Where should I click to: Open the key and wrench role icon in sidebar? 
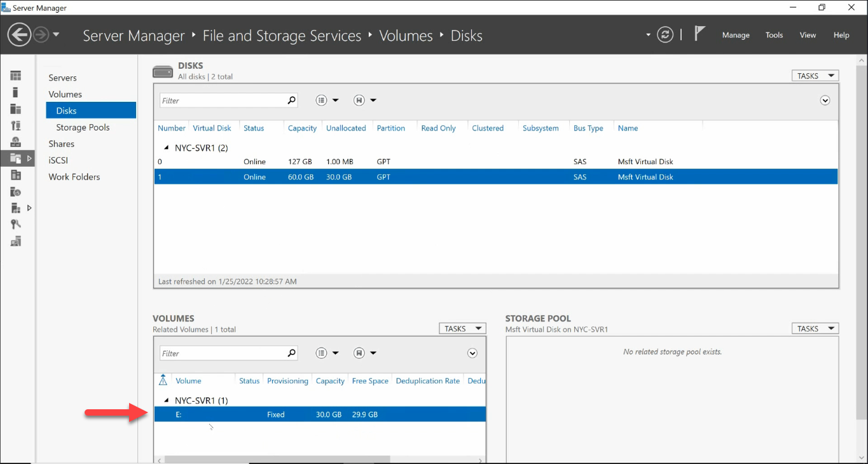(x=16, y=224)
